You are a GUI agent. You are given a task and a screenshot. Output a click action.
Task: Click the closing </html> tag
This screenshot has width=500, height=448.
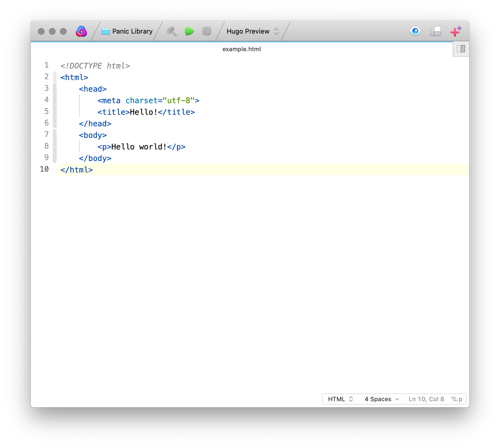pyautogui.click(x=77, y=170)
